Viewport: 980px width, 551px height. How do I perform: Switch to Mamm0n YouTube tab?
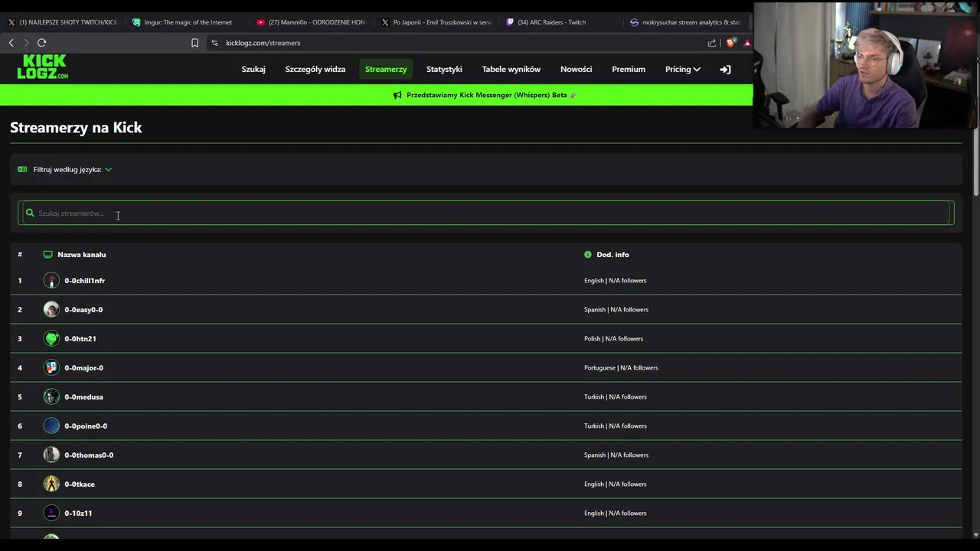pyautogui.click(x=312, y=22)
